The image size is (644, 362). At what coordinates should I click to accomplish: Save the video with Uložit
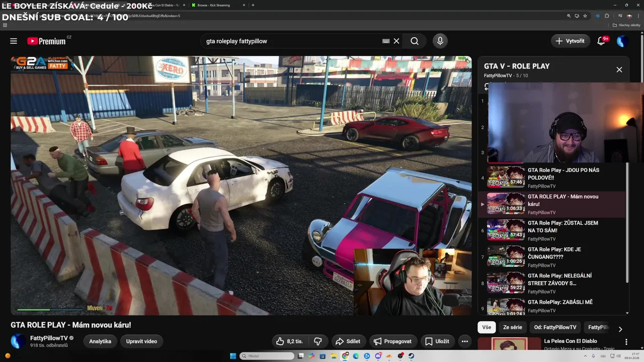[437, 341]
